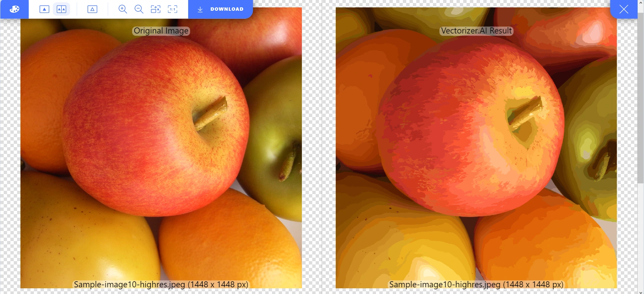Set zoom to 1:1 actual size
Screen dimensions: 644x294
[172, 9]
